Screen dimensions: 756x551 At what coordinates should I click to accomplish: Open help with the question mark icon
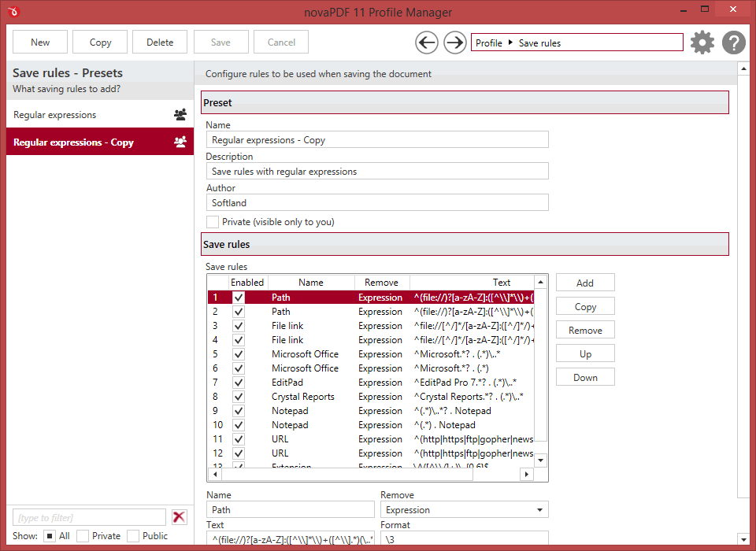[x=734, y=43]
